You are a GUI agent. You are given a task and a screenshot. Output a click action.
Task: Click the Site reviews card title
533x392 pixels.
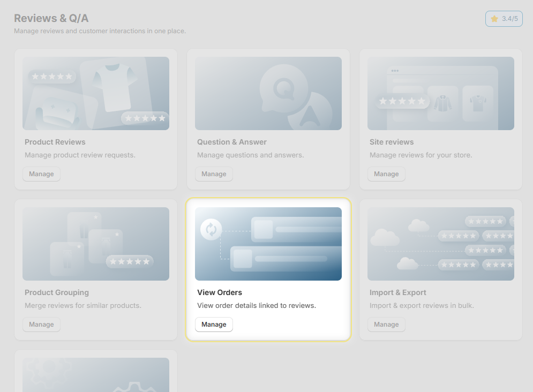(x=392, y=142)
